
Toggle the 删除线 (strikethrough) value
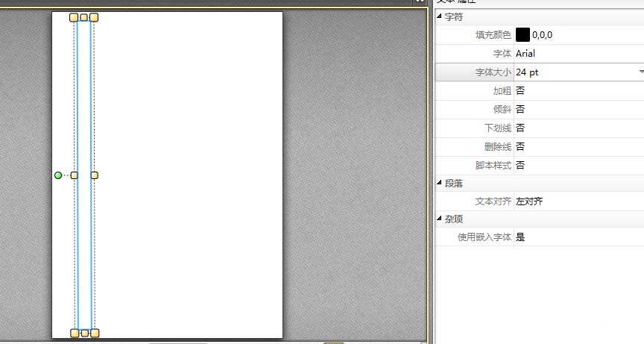pos(520,146)
